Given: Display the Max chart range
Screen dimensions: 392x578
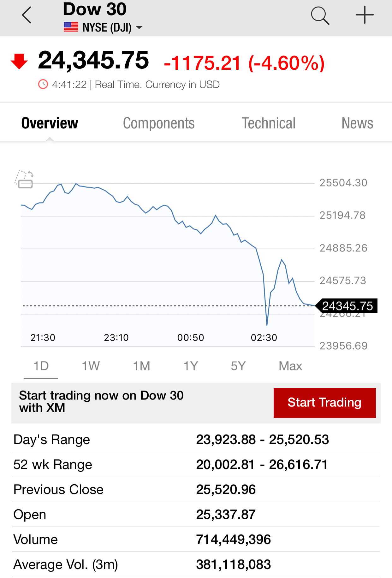Looking at the screenshot, I should tap(290, 366).
